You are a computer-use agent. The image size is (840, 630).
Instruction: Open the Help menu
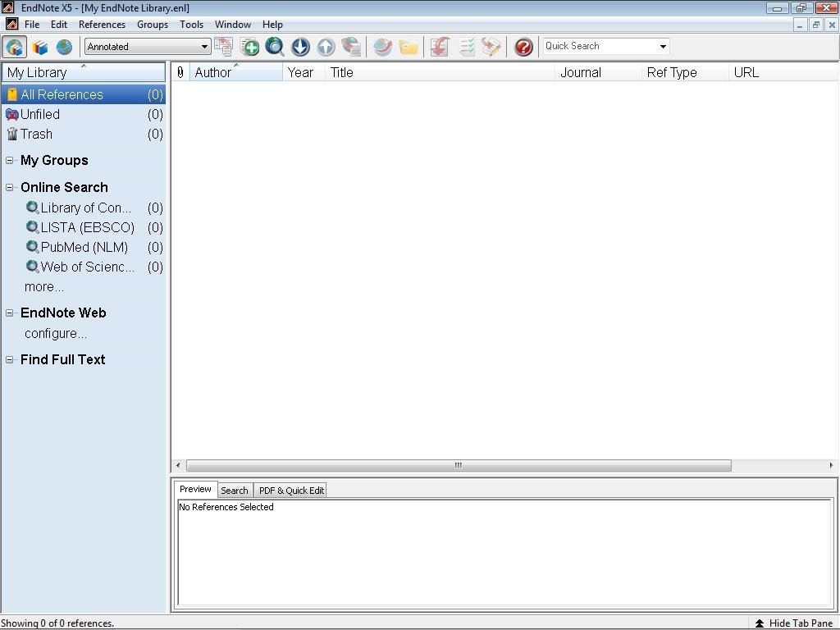point(272,25)
